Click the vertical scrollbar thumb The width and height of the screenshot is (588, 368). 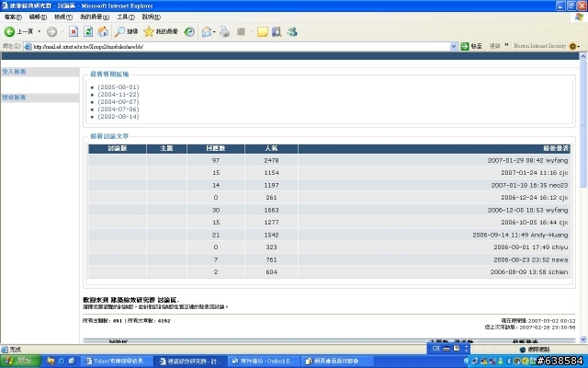pyautogui.click(x=583, y=124)
